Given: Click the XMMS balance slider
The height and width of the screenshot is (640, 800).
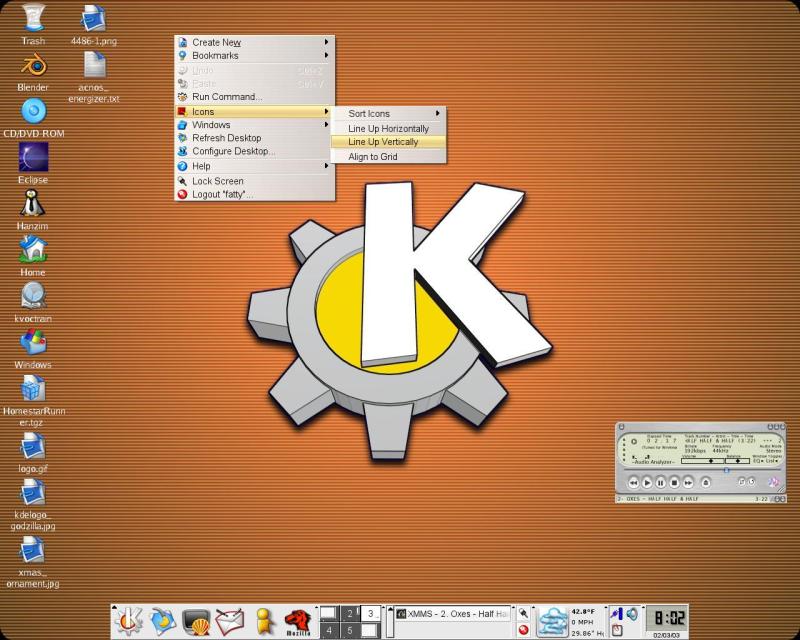Looking at the screenshot, I should click(738, 461).
